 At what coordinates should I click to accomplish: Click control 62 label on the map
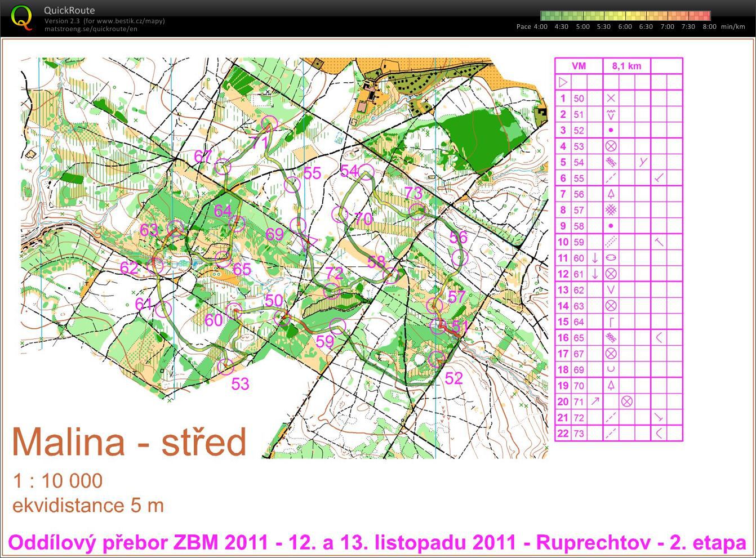129,267
